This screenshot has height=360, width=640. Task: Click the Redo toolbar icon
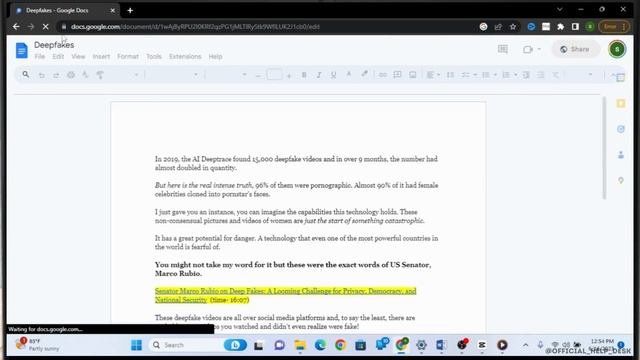tap(56, 75)
